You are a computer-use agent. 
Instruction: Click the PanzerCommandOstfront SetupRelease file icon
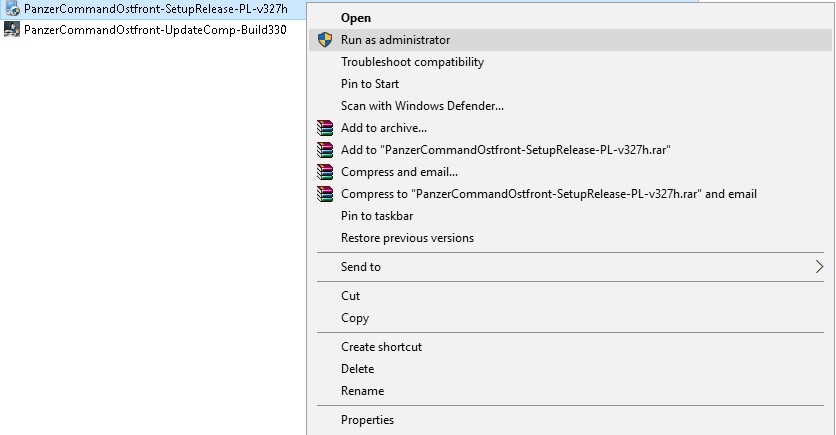(11, 8)
